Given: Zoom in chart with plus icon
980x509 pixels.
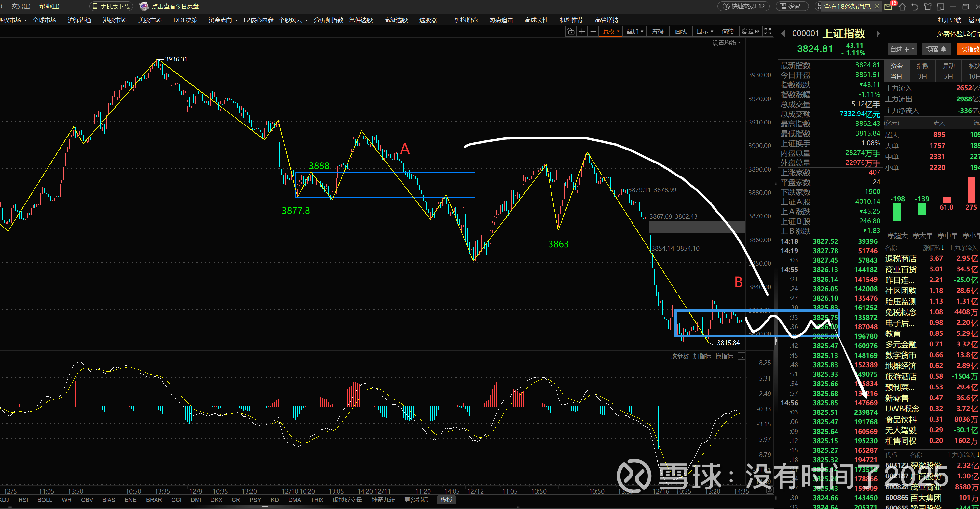Looking at the screenshot, I should (582, 32).
